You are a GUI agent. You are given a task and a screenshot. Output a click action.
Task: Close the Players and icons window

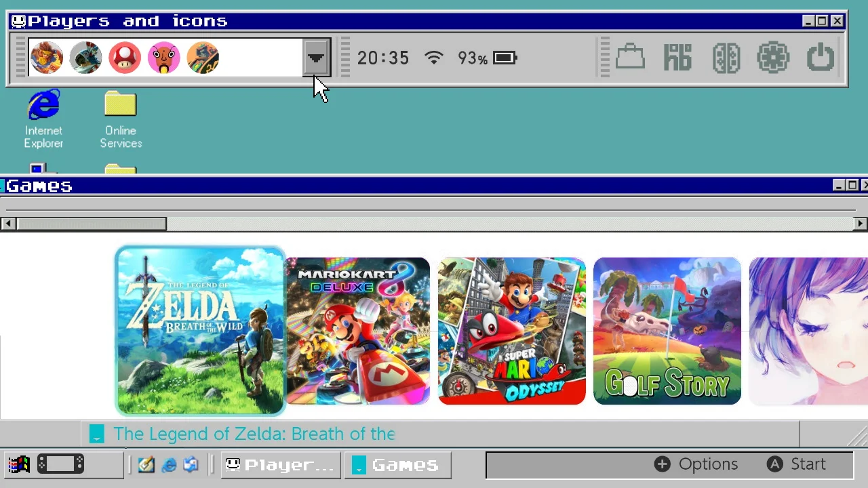[837, 21]
